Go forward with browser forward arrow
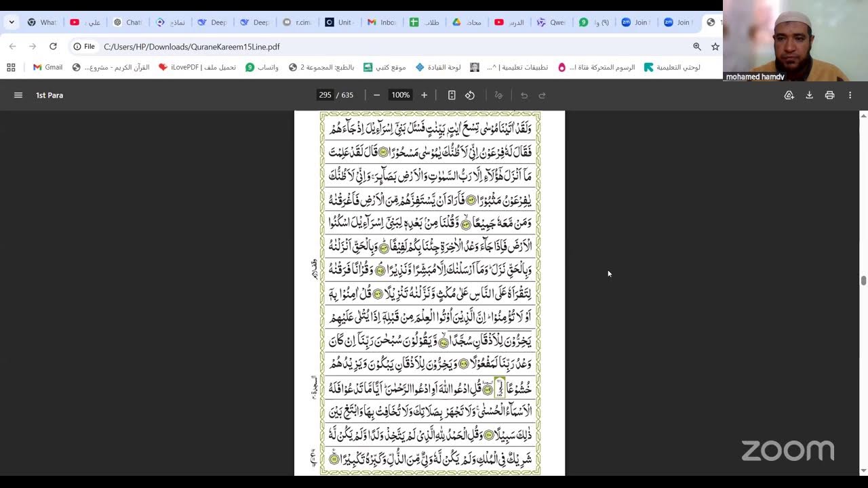The image size is (868, 488). [32, 46]
